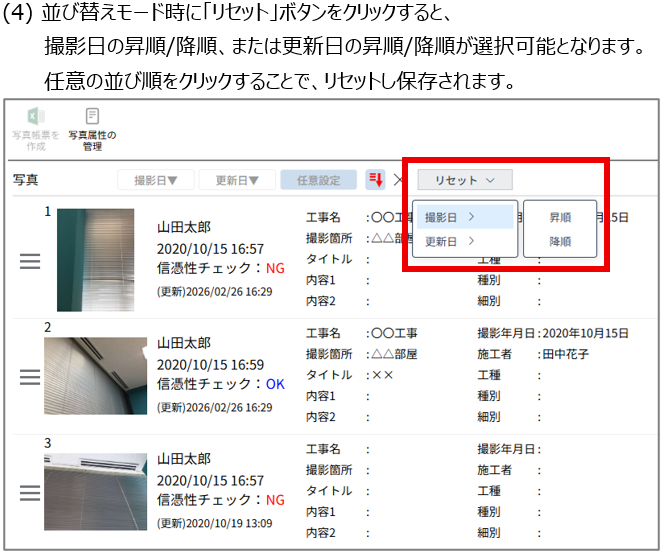
Task: Click the hamburger handle of photo 3
Action: pos(30,492)
